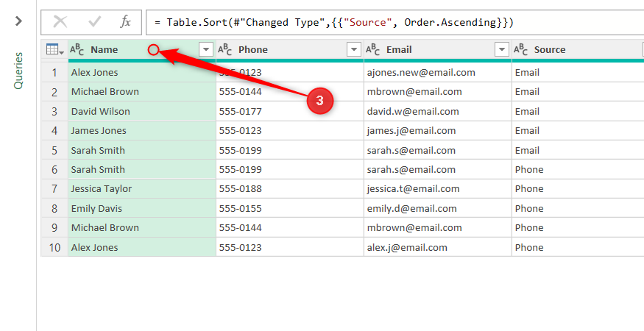Click the cell "James Jones"
This screenshot has width=644, height=331.
pyautogui.click(x=142, y=131)
